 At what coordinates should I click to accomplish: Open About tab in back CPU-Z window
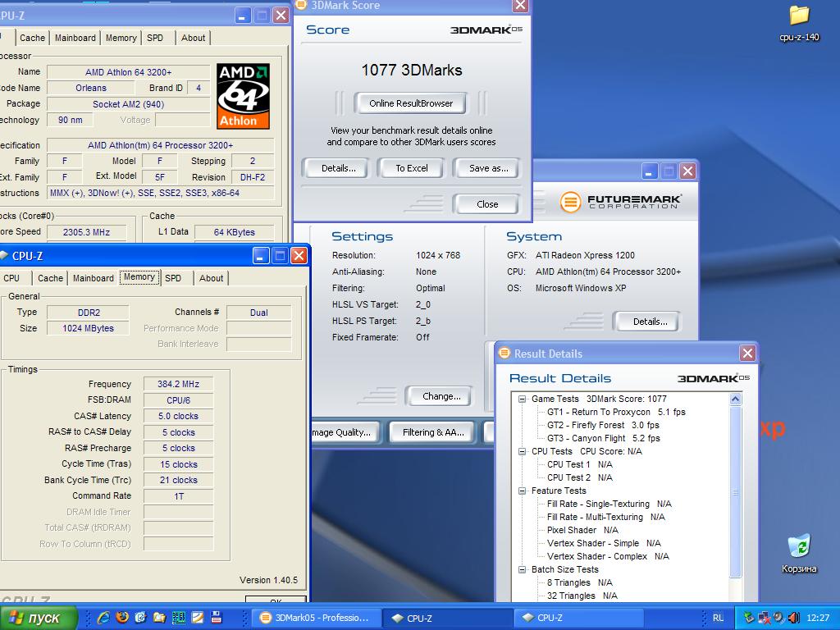(x=193, y=38)
